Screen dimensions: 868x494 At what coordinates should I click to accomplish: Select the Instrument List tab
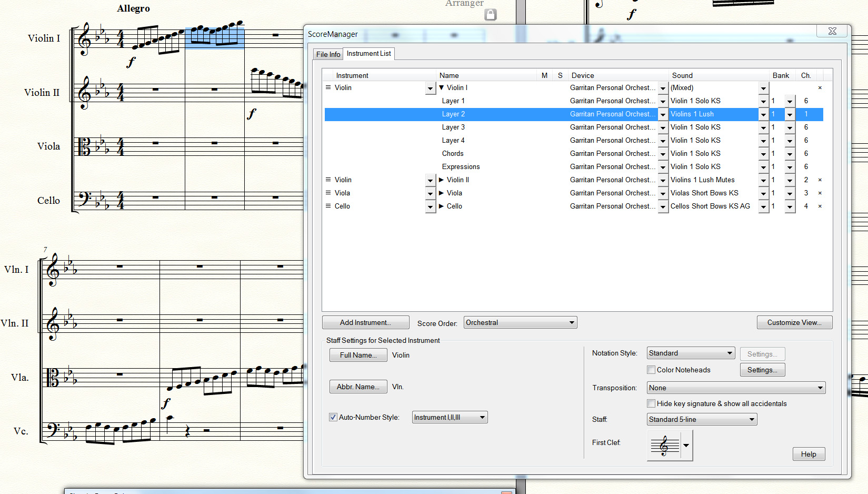tap(368, 54)
